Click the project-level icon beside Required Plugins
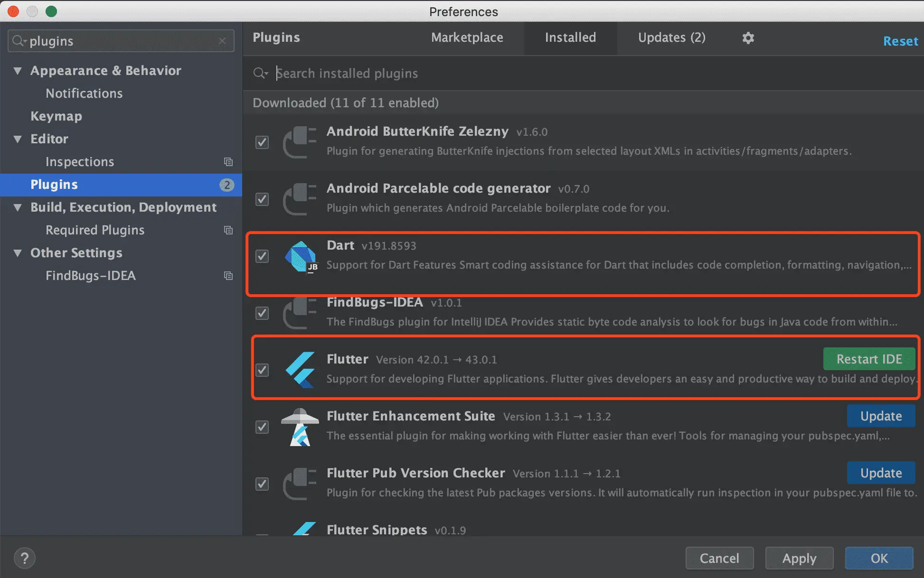 228,230
